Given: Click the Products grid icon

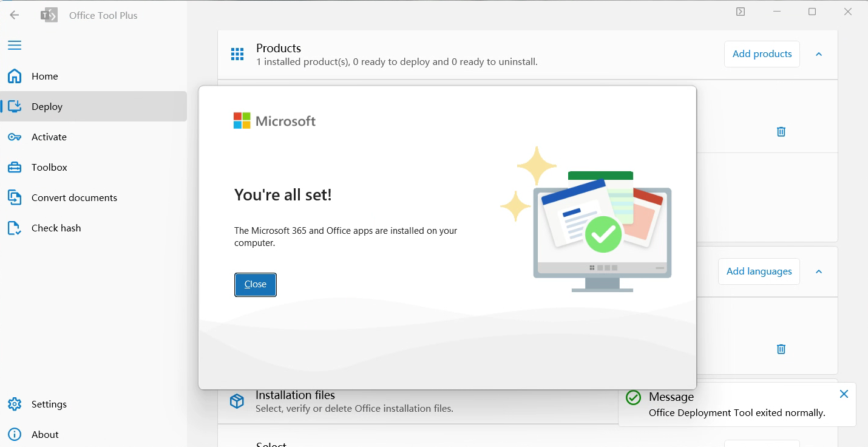Looking at the screenshot, I should (237, 55).
